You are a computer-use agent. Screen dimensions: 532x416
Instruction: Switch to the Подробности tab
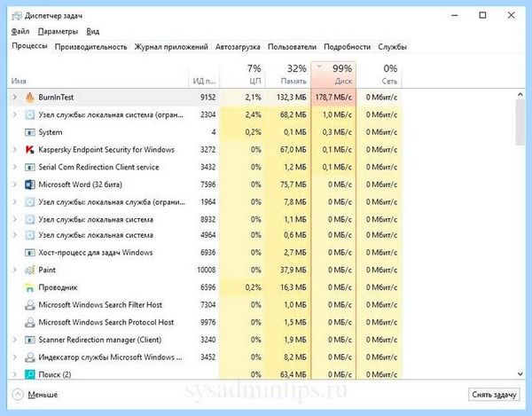click(347, 47)
